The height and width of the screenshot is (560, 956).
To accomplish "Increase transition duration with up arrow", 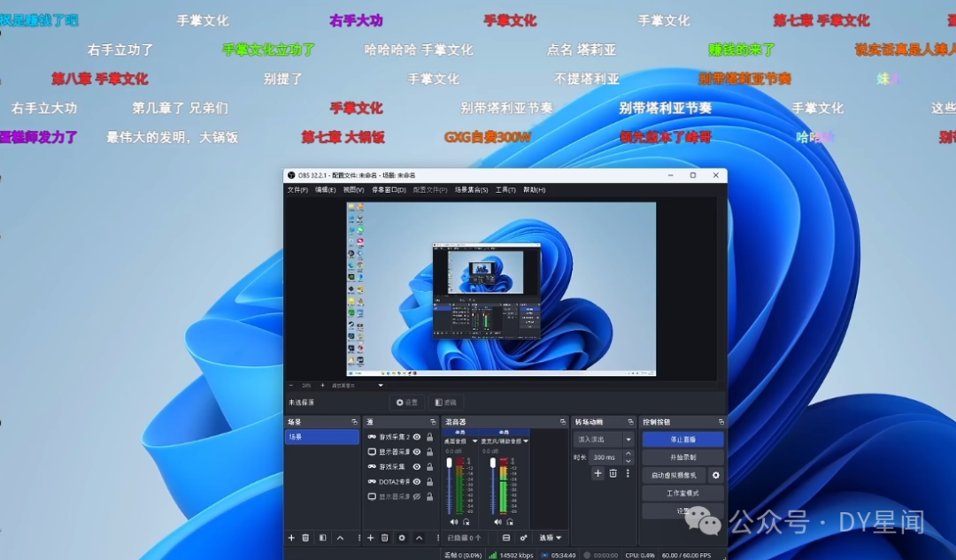I will [628, 453].
